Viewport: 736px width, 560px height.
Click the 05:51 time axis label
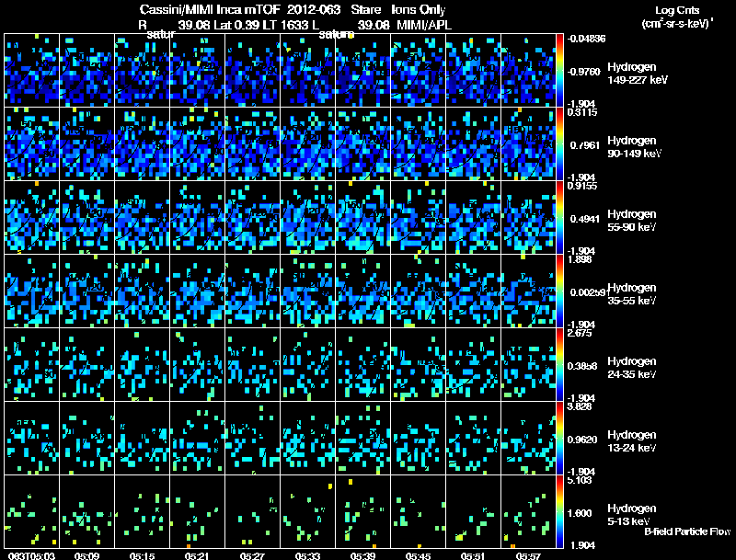tap(473, 555)
